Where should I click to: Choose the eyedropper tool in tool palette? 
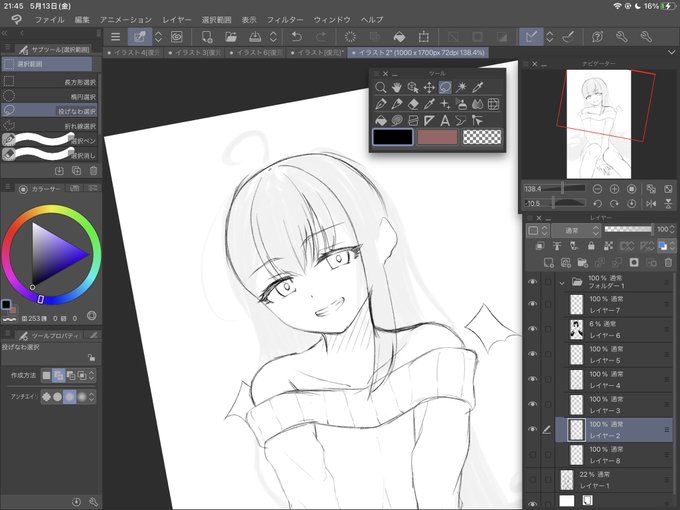tap(477, 87)
